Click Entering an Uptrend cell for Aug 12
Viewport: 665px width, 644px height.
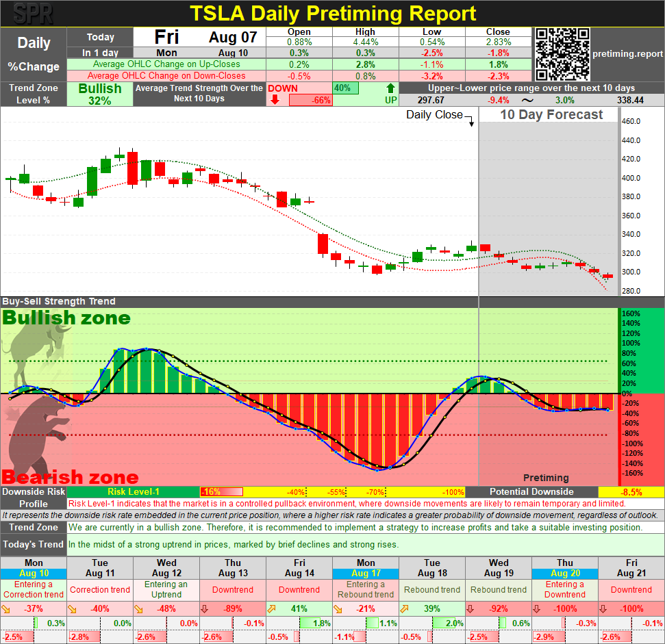coord(166,589)
